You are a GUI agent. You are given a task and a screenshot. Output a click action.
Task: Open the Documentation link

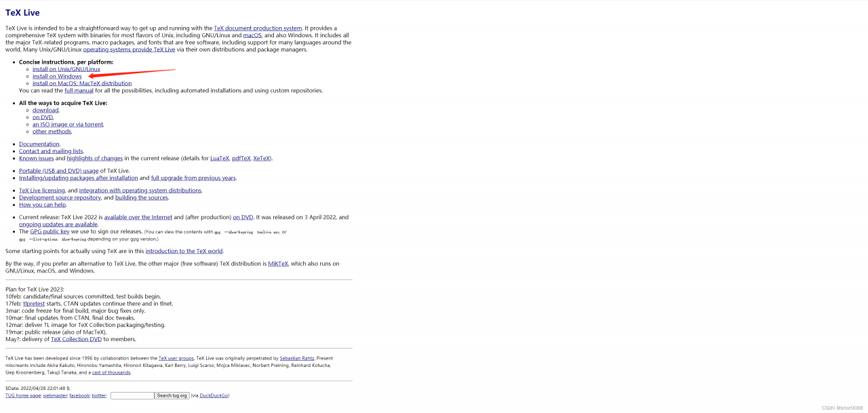pos(39,144)
